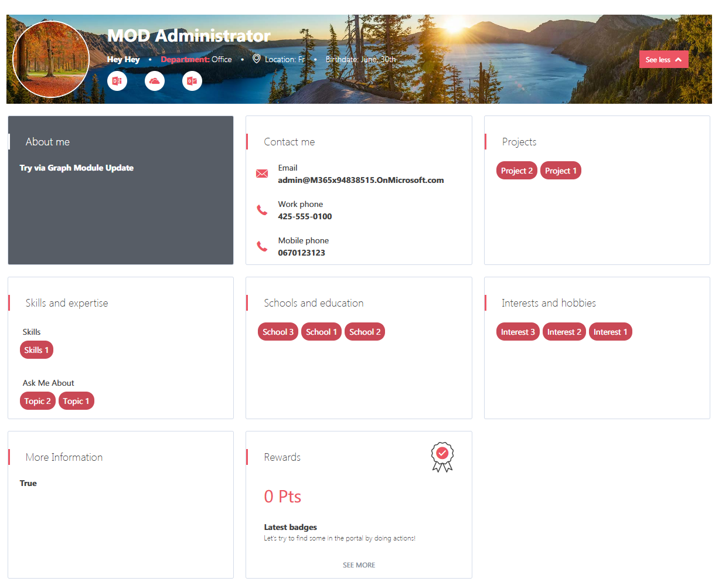Click the email envelope icon
Viewport: 722px width, 588px height.
262,174
